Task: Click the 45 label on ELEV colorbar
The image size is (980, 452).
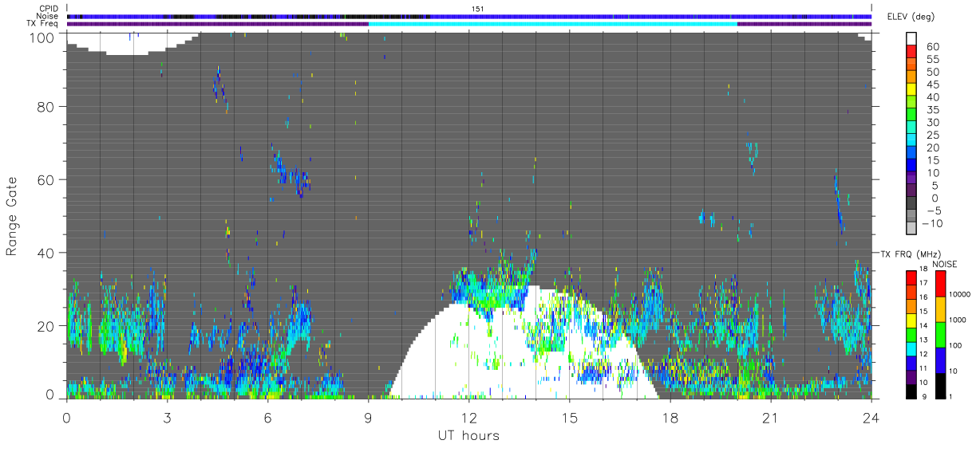Action: point(933,85)
